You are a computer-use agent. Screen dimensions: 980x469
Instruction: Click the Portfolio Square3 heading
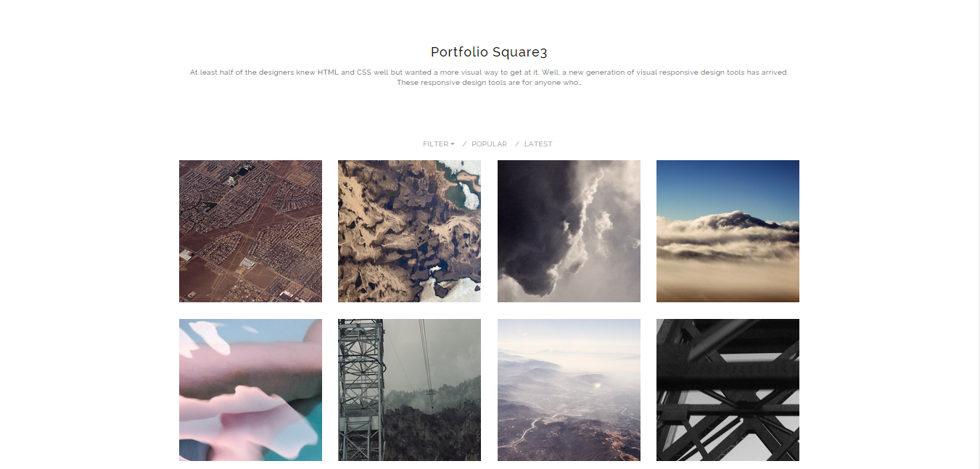click(489, 52)
